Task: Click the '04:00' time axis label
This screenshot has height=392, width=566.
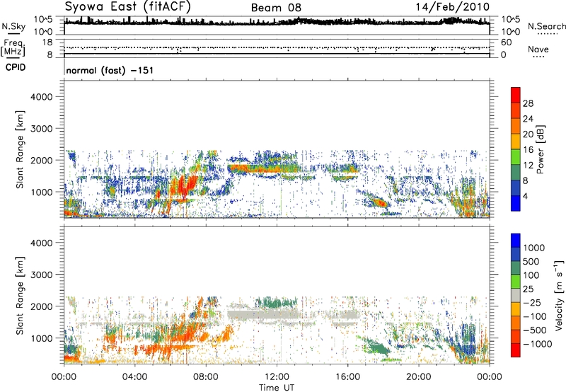Action: click(x=135, y=377)
